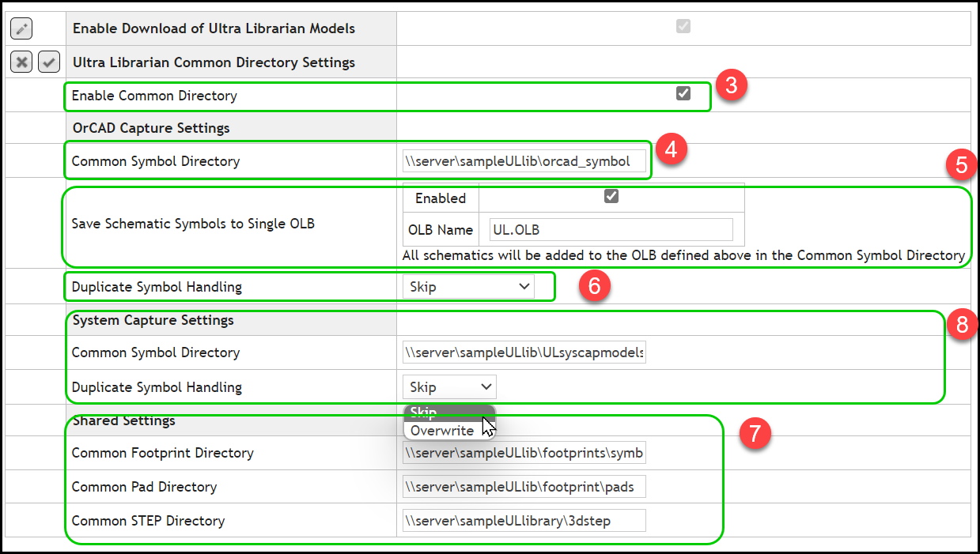Click the OLB Name input showing UL.OLB
Viewport: 980px width, 554px height.
tap(609, 229)
